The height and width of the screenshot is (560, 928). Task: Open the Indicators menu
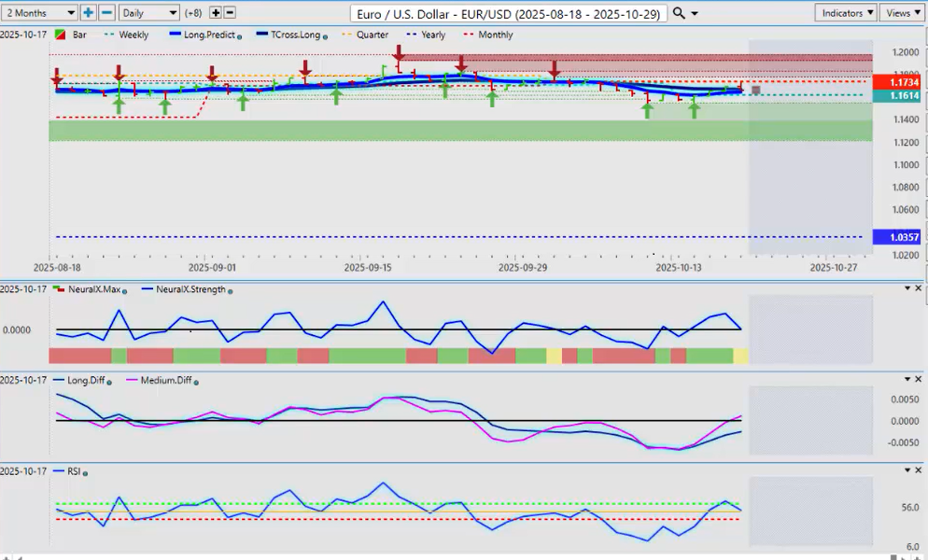point(845,13)
